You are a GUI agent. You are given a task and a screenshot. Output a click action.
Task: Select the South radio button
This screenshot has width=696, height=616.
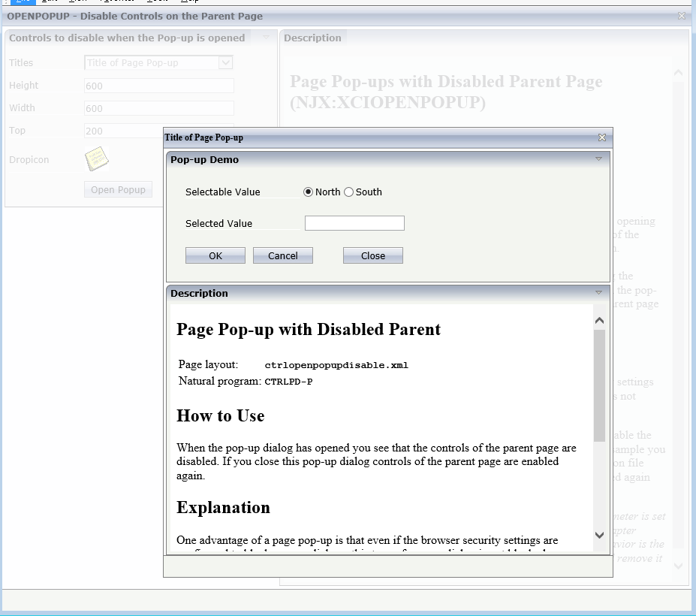348,192
